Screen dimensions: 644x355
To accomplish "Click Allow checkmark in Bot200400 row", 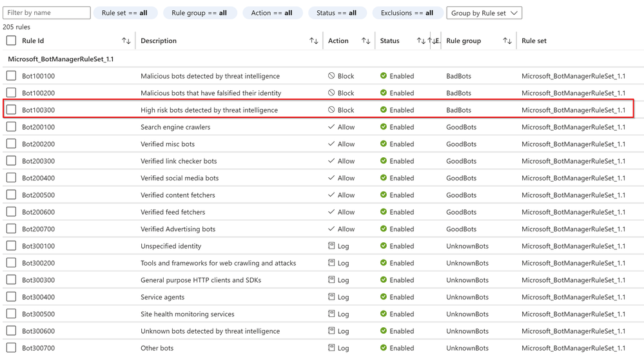I will pyautogui.click(x=331, y=178).
